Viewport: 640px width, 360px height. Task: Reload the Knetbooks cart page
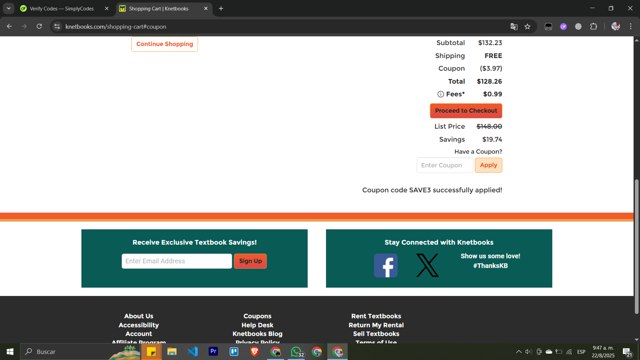click(x=39, y=27)
